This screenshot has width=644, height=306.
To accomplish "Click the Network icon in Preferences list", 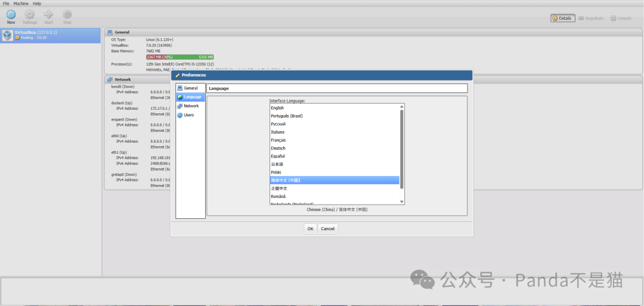I will (180, 106).
